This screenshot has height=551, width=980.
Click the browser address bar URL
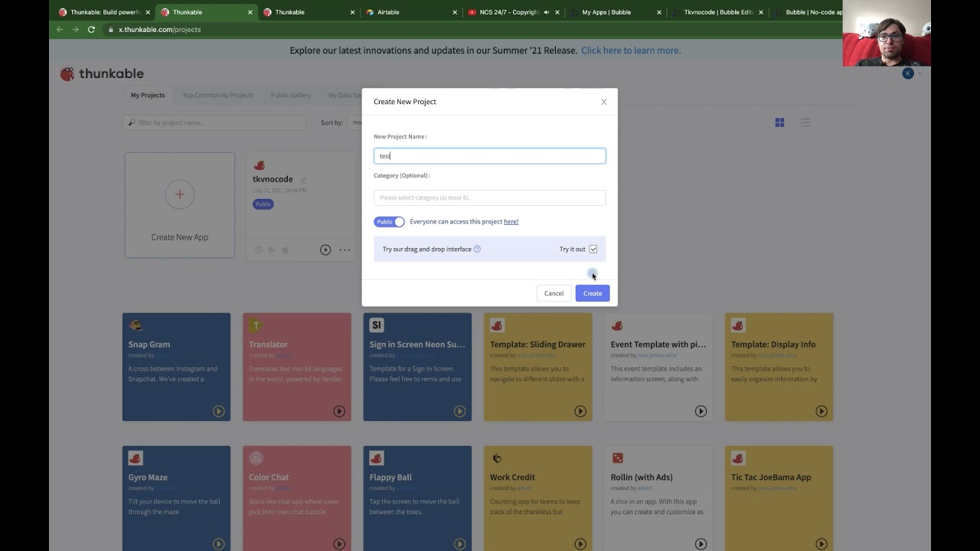159,29
